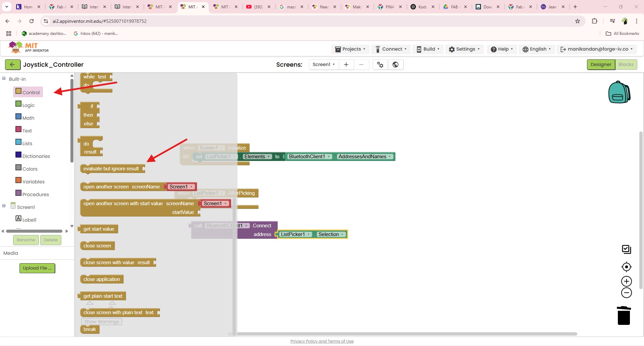
Task: Click the blue Math color square
Action: [18, 117]
